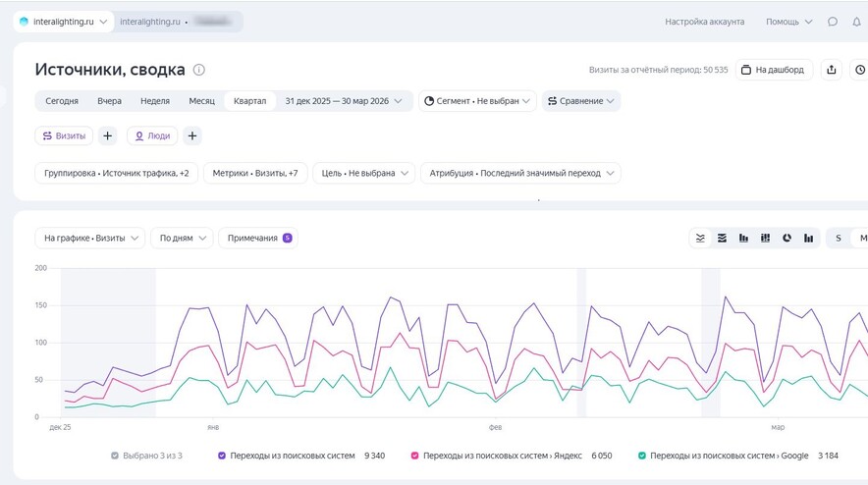
Task: Expand the Помощь menu
Action: pyautogui.click(x=788, y=22)
